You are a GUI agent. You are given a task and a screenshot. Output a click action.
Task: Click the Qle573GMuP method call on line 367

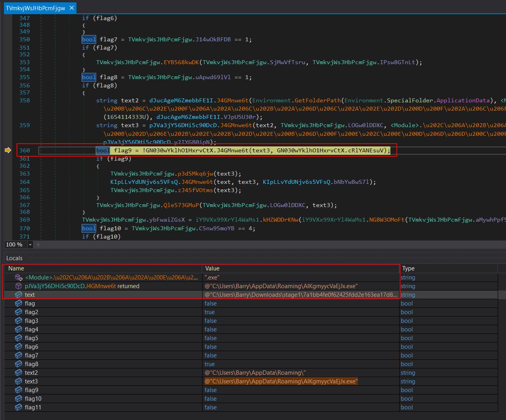coord(182,205)
